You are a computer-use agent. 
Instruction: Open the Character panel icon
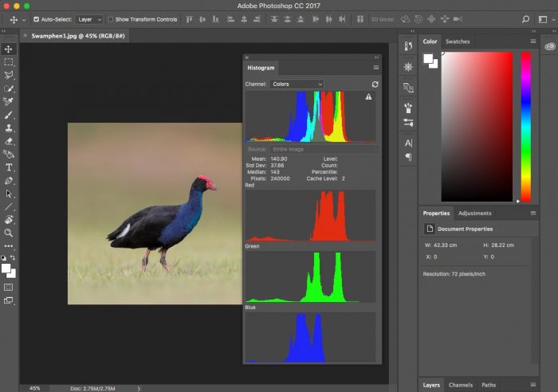(x=408, y=143)
